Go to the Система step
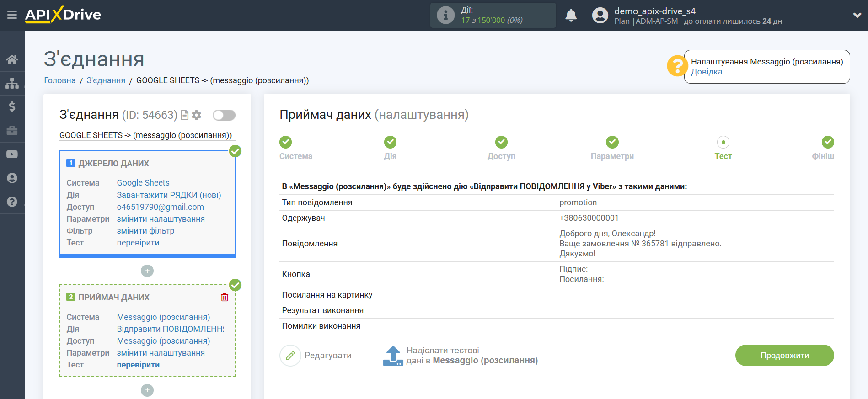The image size is (868, 399). 286,142
